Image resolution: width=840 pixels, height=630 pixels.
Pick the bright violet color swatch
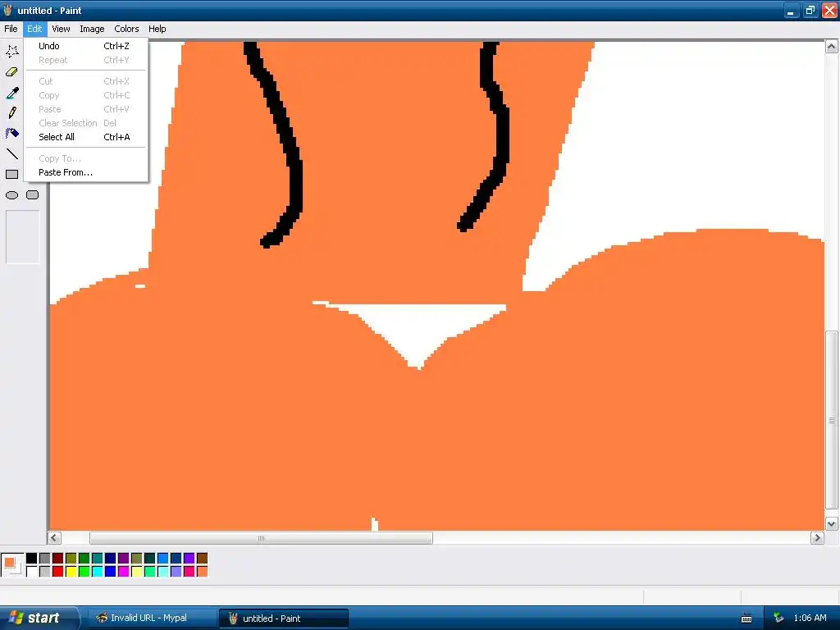pyautogui.click(x=189, y=559)
